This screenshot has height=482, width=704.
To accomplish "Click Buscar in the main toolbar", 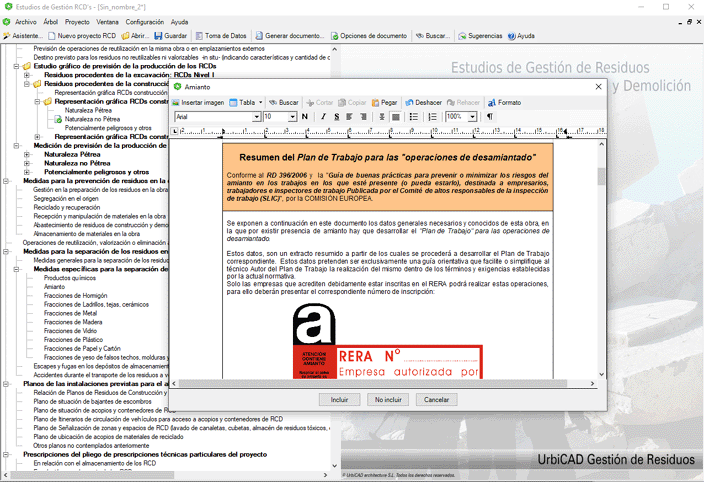I will [x=433, y=36].
